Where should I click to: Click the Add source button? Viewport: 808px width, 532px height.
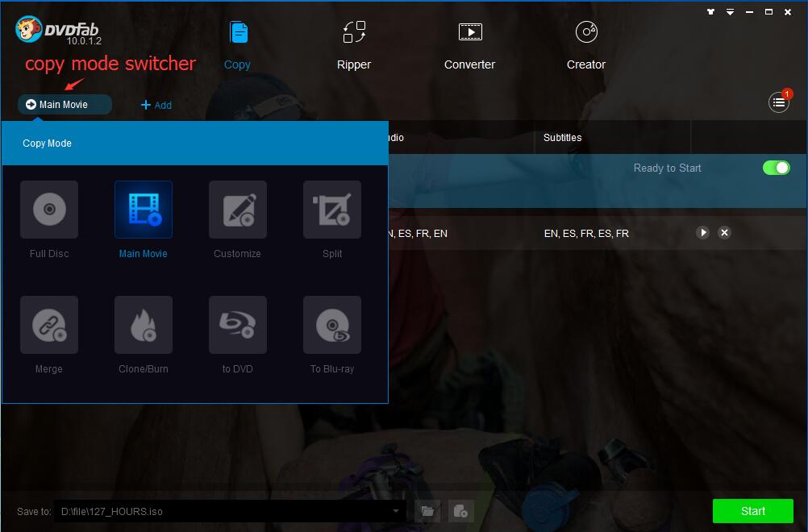point(156,105)
